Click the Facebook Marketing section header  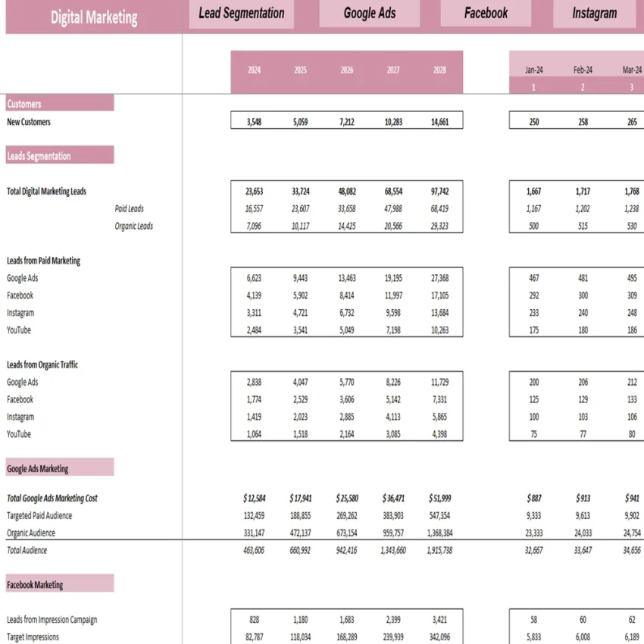point(34,583)
